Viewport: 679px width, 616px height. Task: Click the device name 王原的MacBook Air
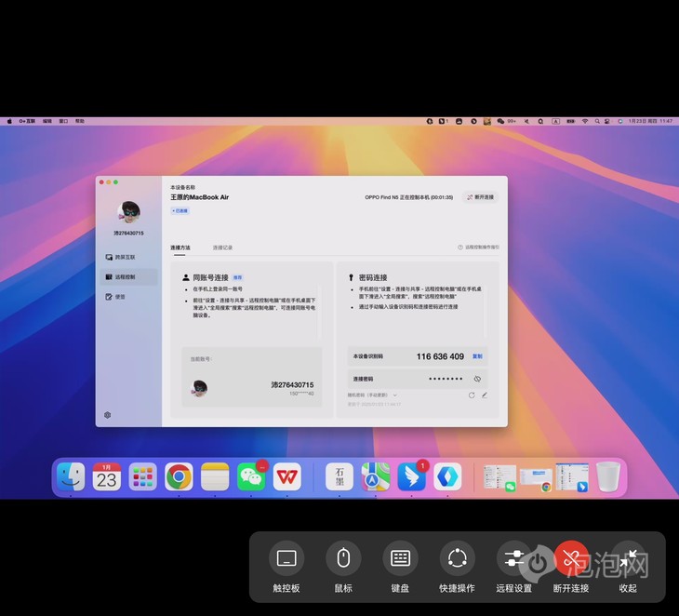pos(199,197)
